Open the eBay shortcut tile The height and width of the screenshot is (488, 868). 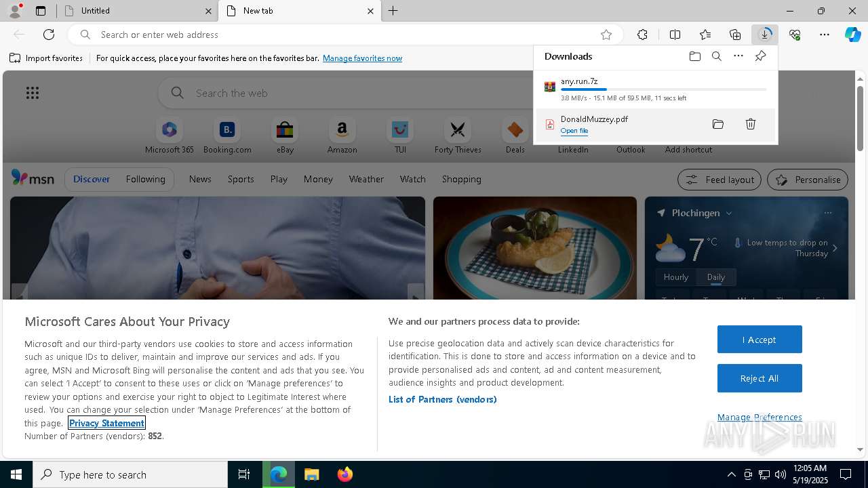click(285, 136)
